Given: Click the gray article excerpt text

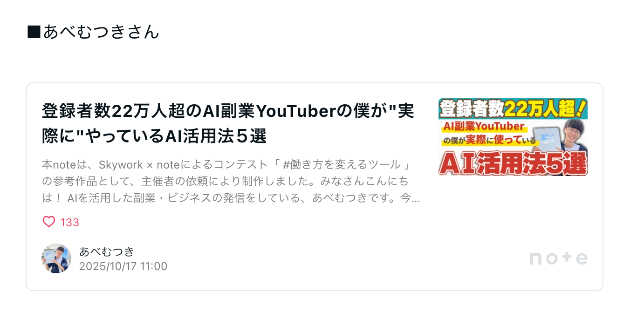Looking at the screenshot, I should (231, 182).
